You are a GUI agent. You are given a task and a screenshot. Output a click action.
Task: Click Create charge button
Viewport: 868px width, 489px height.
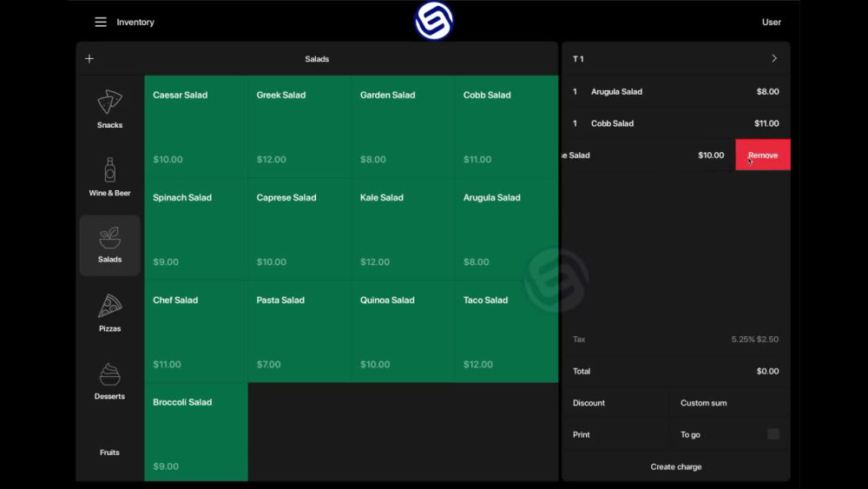coord(676,466)
